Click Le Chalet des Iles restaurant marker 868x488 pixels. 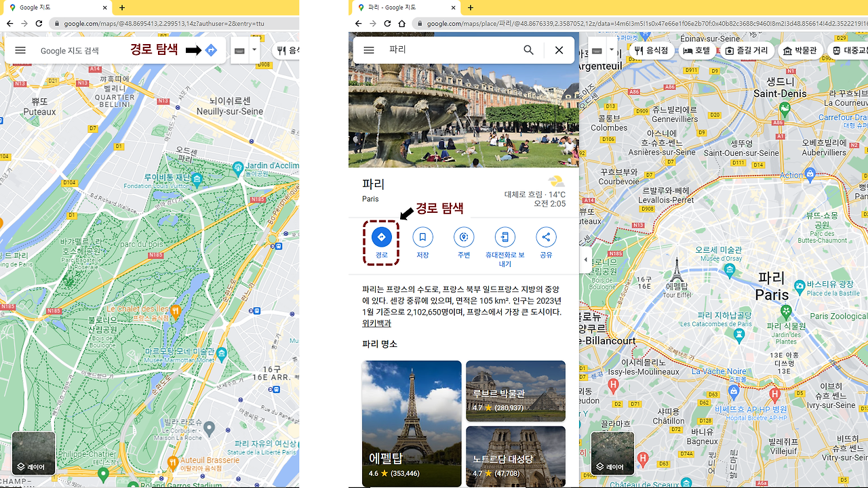point(175,311)
